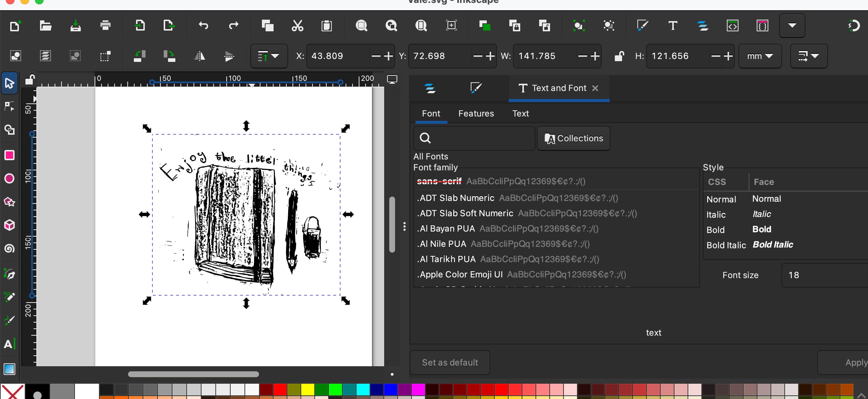
Task: Click Set as default button
Action: tap(450, 363)
